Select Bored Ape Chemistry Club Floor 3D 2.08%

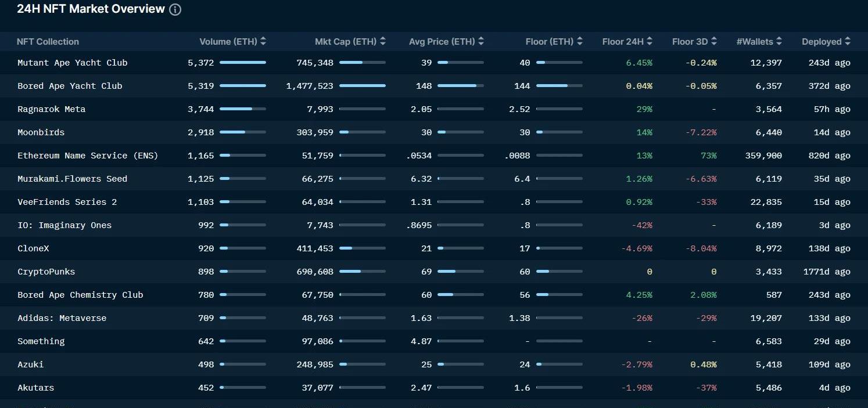coord(704,295)
